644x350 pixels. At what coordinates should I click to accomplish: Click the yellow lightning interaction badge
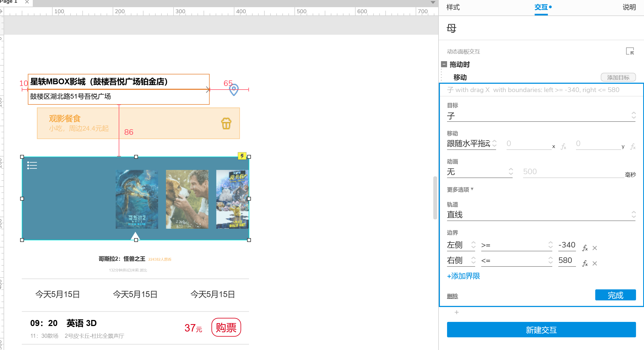pos(242,156)
